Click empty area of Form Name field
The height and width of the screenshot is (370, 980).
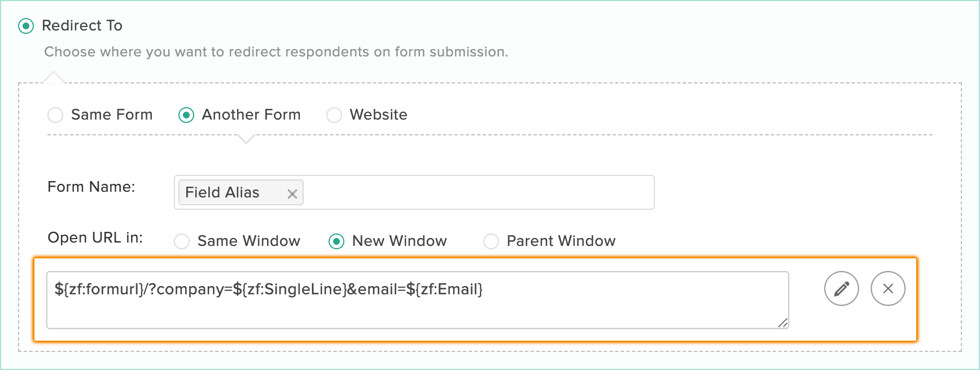(479, 192)
